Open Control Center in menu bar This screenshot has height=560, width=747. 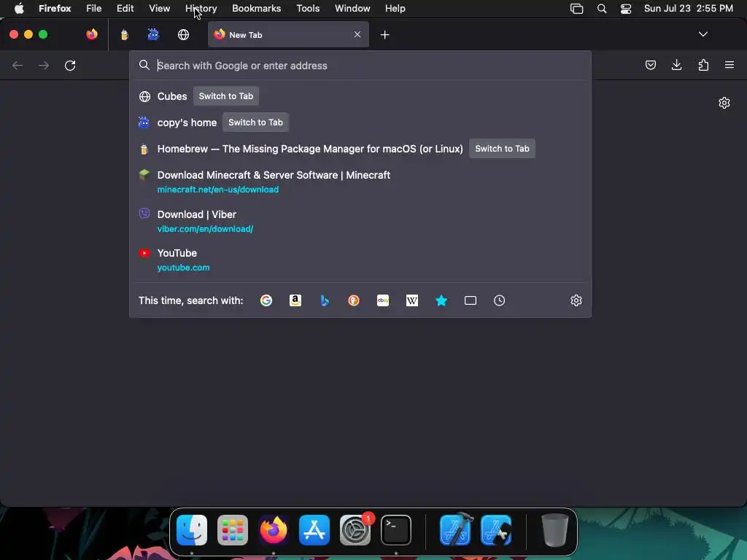tap(625, 9)
